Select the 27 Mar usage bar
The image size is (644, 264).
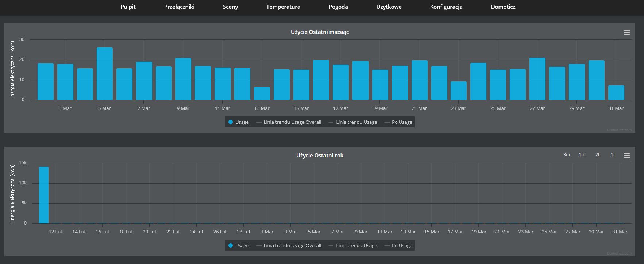point(537,79)
